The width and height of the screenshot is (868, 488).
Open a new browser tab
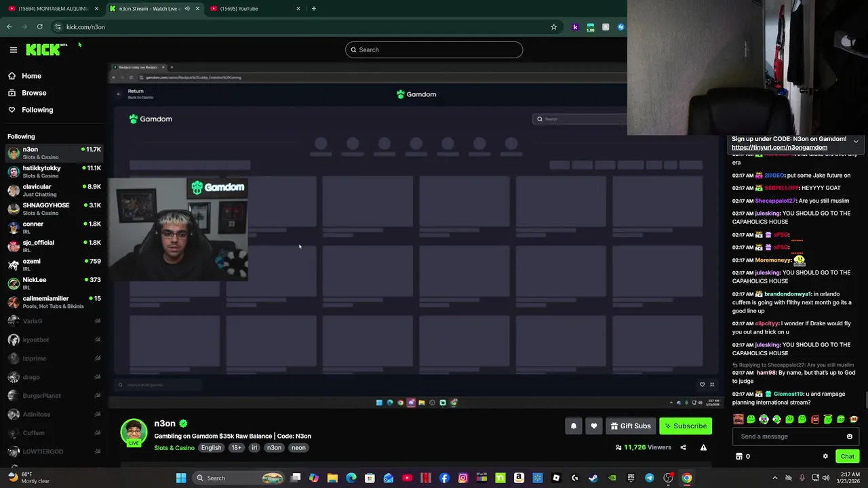(x=313, y=9)
